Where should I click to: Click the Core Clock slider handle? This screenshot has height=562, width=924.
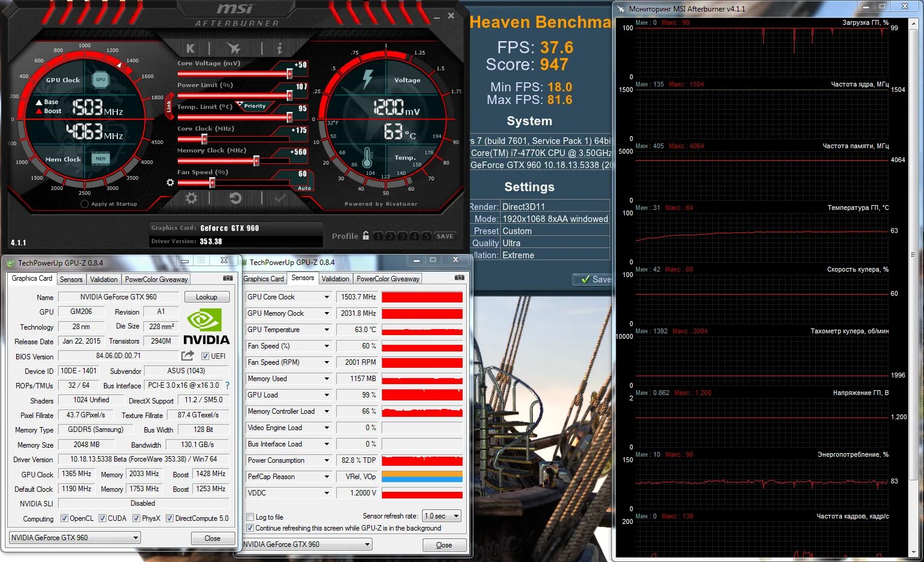point(204,139)
